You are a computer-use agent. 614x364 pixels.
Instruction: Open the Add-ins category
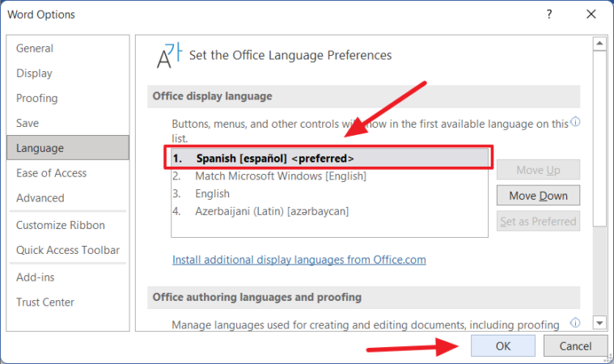pos(68,277)
